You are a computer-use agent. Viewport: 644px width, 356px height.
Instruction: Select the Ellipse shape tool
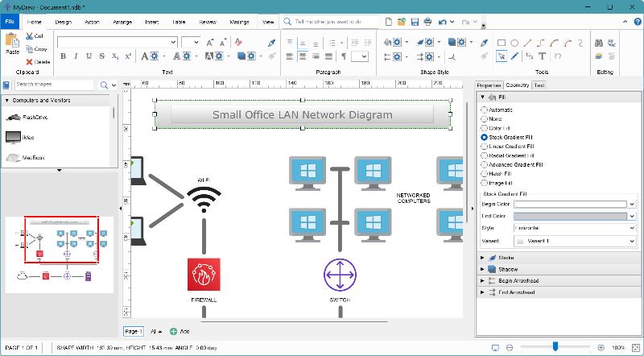pos(515,43)
